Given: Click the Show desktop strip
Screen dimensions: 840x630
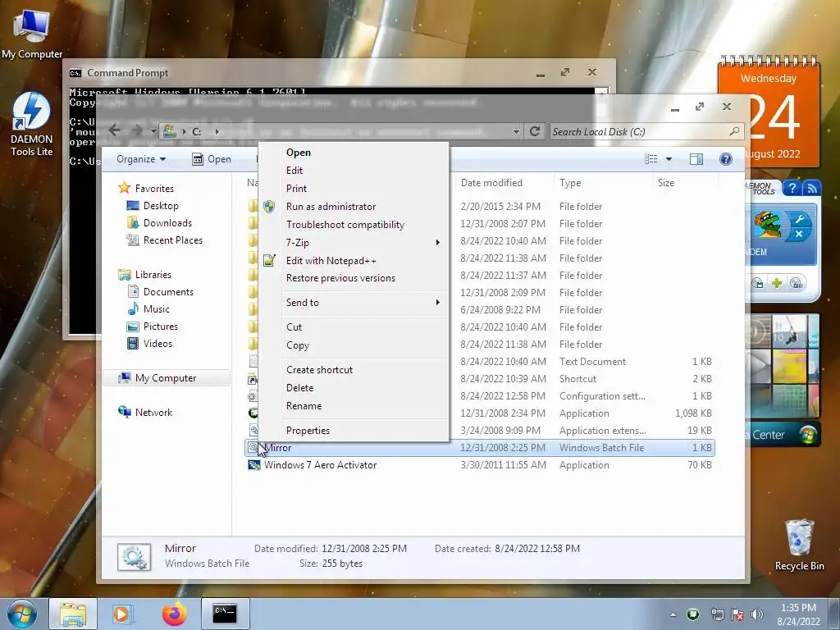Looking at the screenshot, I should (836, 614).
